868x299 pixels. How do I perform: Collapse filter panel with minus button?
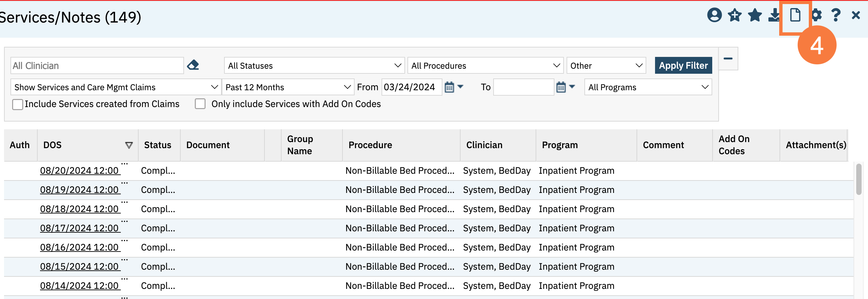click(x=728, y=59)
